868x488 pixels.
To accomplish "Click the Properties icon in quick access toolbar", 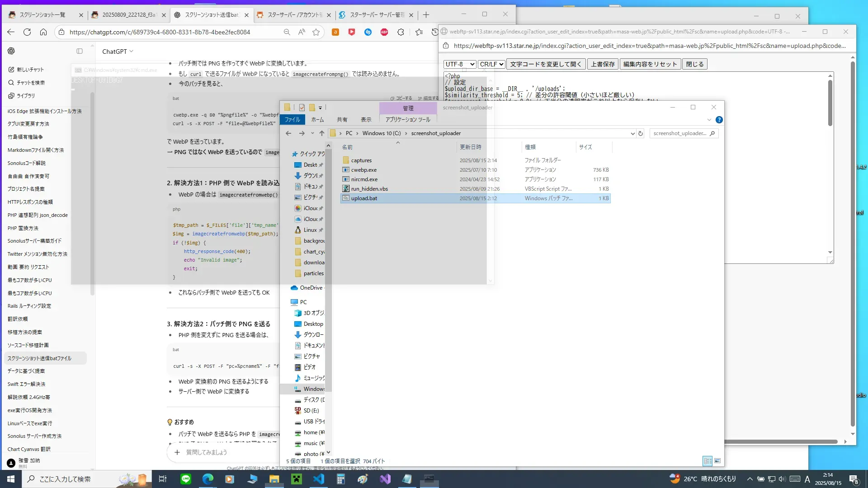I will [302, 108].
